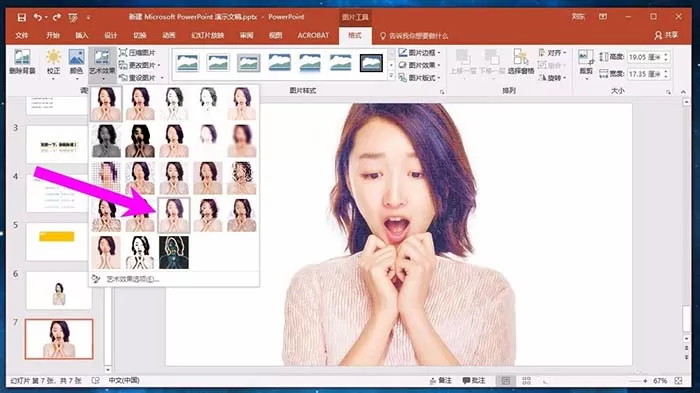Viewport: 700px width, 393px height.
Task: Apply the glowing edges dark artistic effect thumbnail
Action: (x=174, y=253)
